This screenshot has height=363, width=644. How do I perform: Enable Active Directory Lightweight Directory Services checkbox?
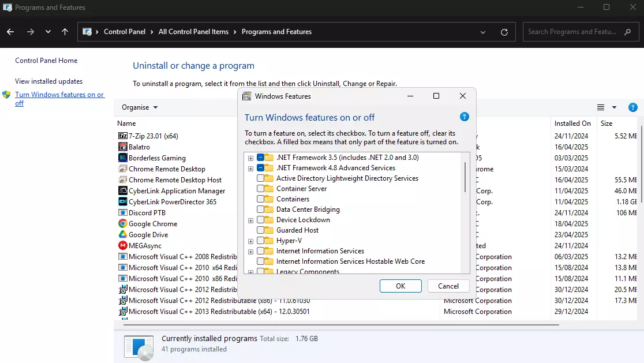[260, 178]
